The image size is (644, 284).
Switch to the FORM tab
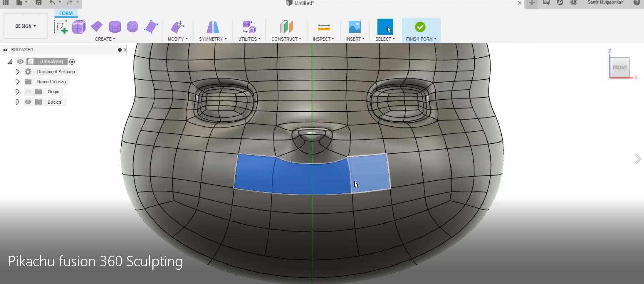point(66,13)
